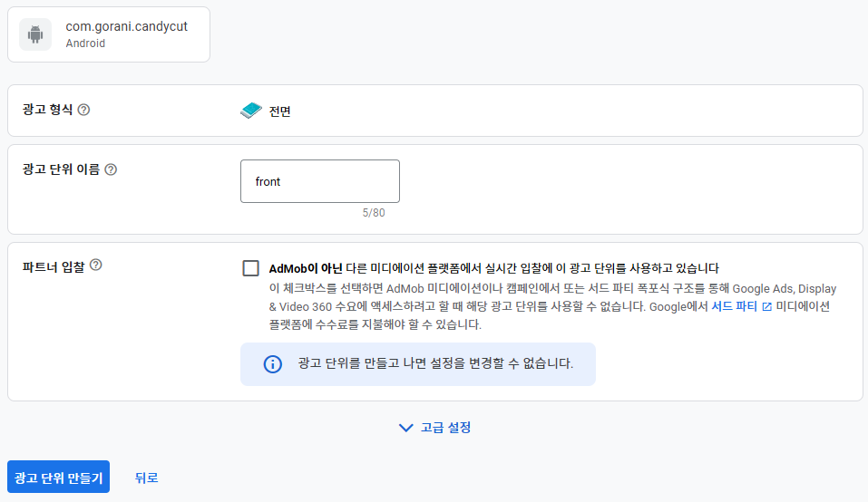868x502 pixels.
Task: Click the 광고 형식 label
Action: [47, 110]
